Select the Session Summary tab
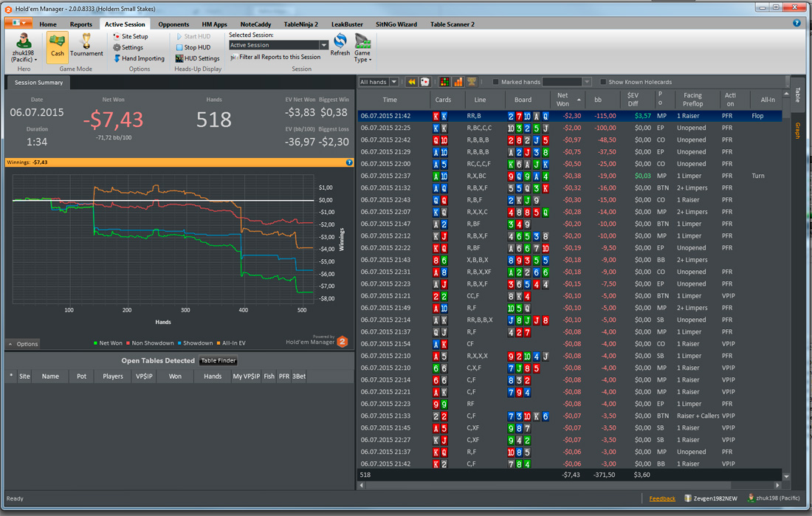 [38, 83]
